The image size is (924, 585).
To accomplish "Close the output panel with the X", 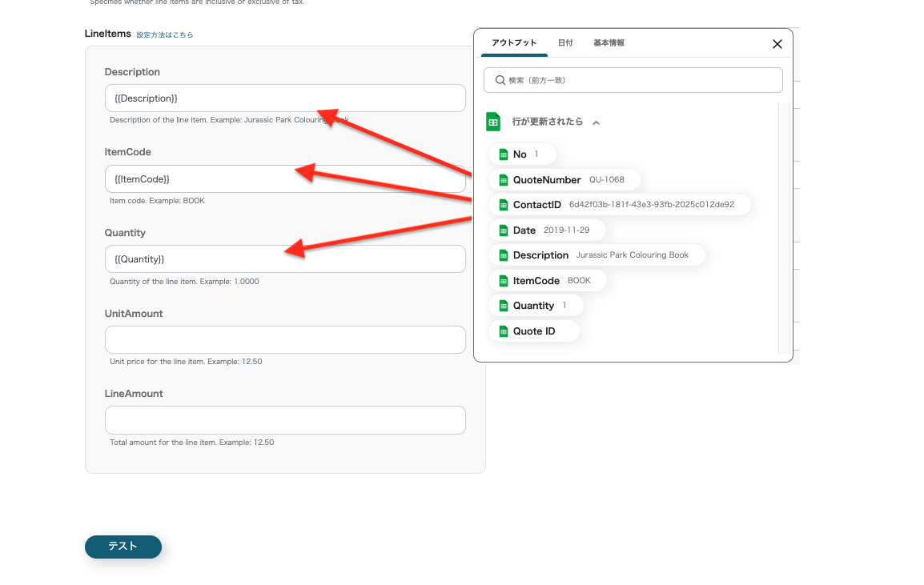I will point(777,44).
